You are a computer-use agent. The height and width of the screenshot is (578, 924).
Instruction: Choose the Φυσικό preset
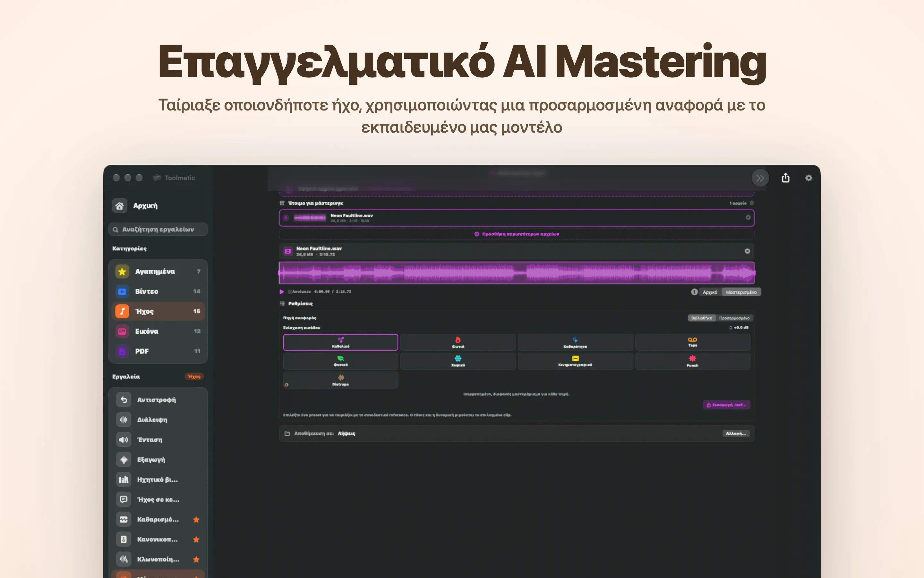[x=340, y=361]
